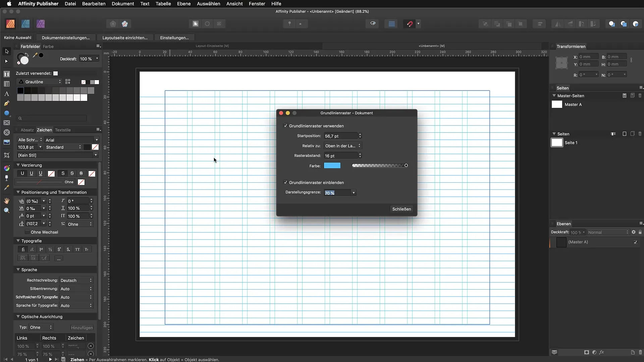Viewport: 644px width, 362px height.
Task: Select the Artistic Text tool
Action: 6,94
